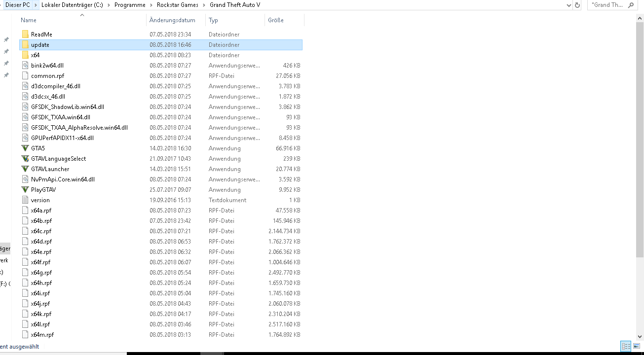Refresh the folder with the address bar refresh icon
644x355 pixels.
(578, 5)
